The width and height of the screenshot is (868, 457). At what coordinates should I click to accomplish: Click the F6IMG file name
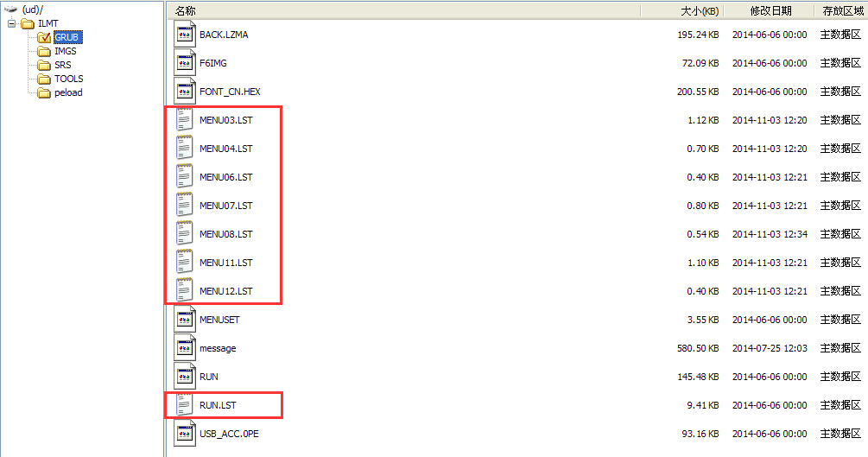point(213,62)
